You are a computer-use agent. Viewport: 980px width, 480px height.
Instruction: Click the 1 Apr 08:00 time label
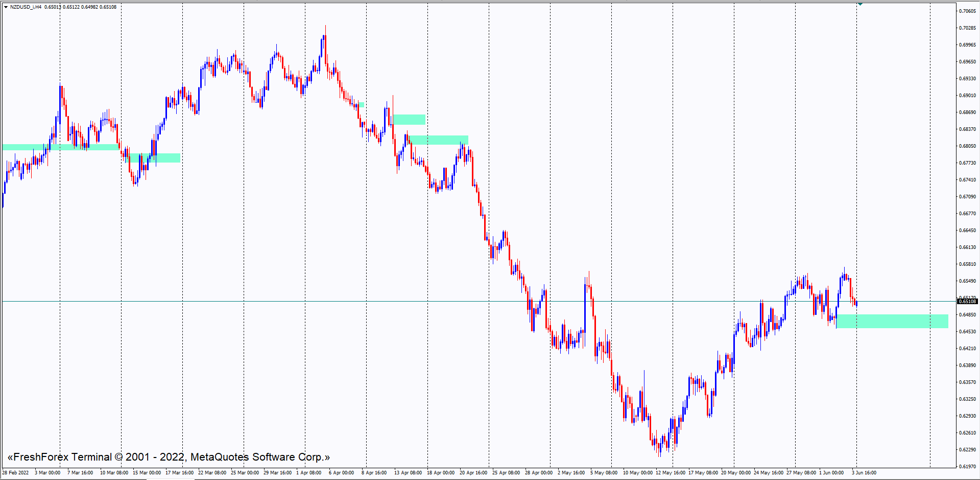[x=308, y=473]
